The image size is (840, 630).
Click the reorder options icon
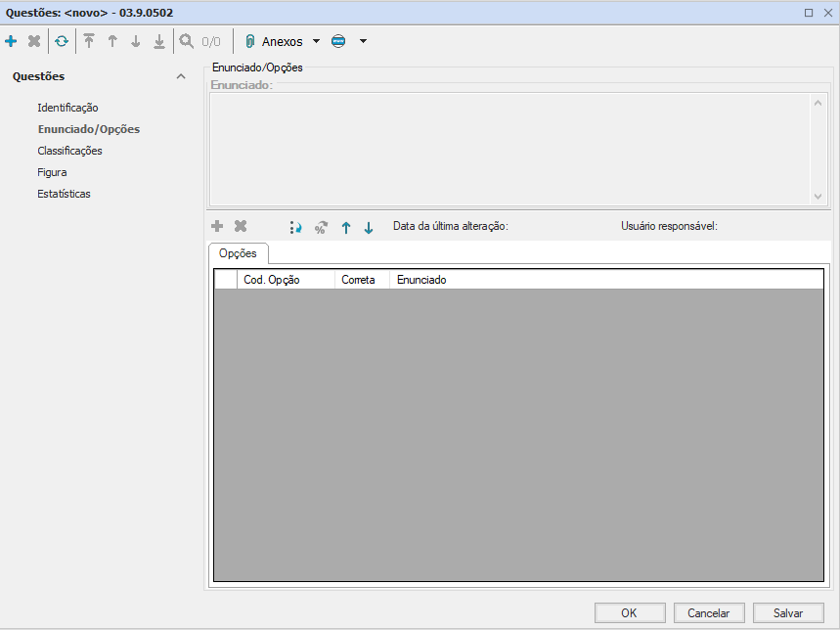click(x=295, y=227)
